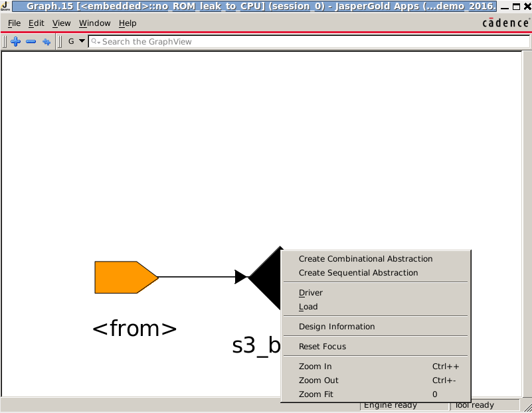Image resolution: width=532 pixels, height=413 pixels.
Task: Open Design Information from context menu
Action: pos(376,327)
